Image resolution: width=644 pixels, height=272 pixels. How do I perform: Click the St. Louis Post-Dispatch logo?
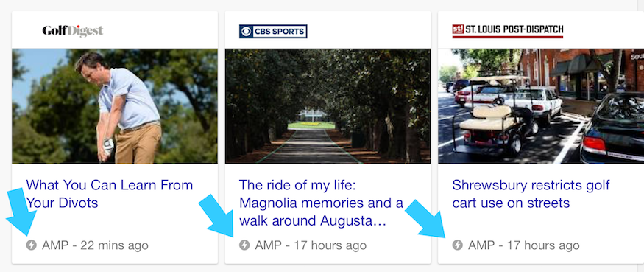tap(508, 31)
